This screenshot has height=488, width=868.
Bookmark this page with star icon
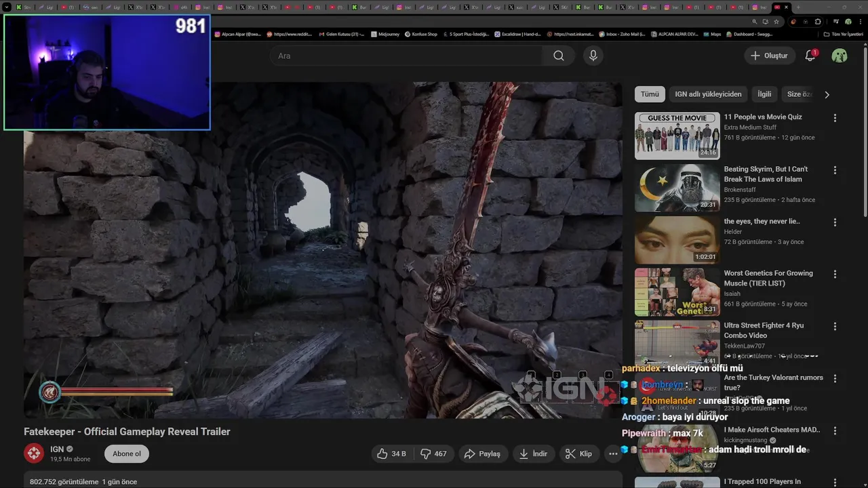pyautogui.click(x=776, y=22)
